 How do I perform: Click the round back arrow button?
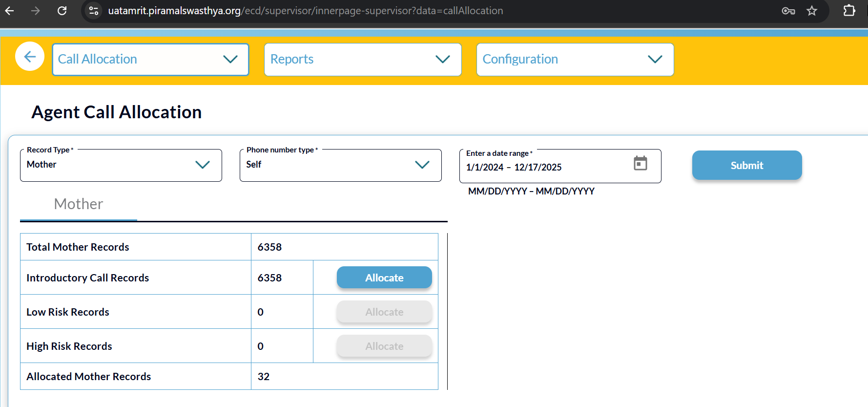tap(30, 57)
